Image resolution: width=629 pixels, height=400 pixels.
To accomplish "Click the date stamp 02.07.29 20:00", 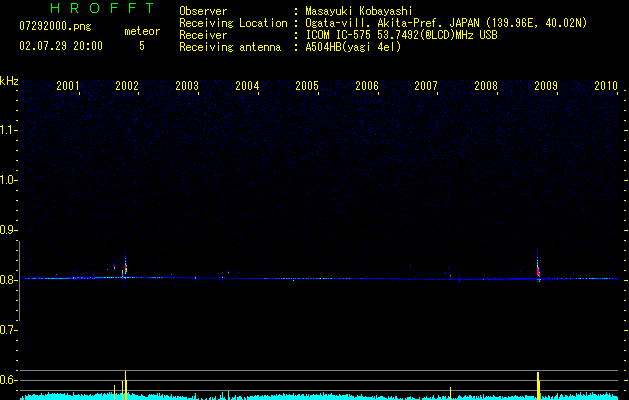I will tap(61, 46).
